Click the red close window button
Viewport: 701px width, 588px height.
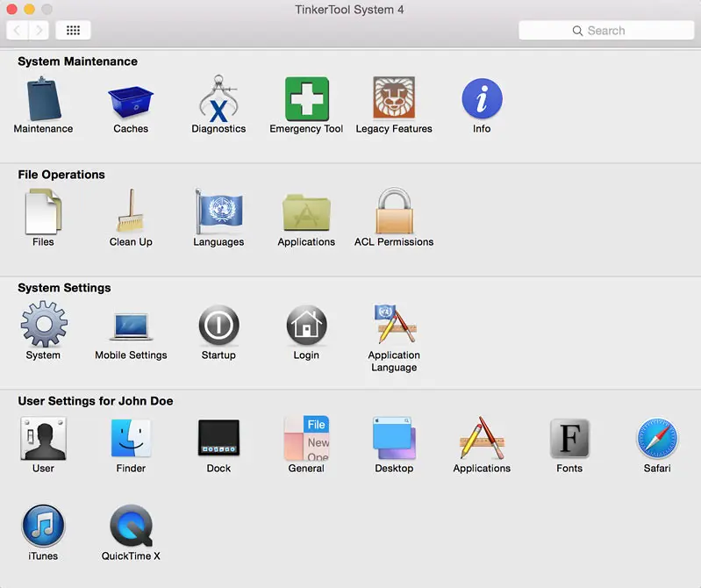[x=12, y=9]
